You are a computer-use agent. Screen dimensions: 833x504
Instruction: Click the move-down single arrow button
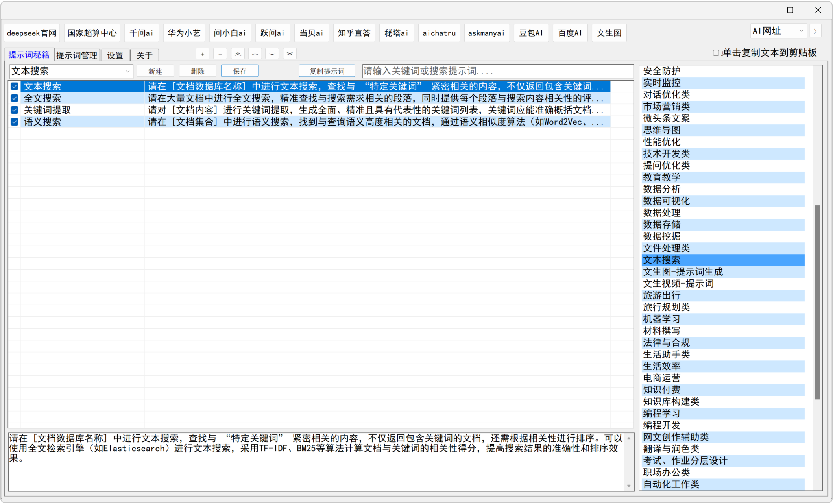pyautogui.click(x=272, y=54)
